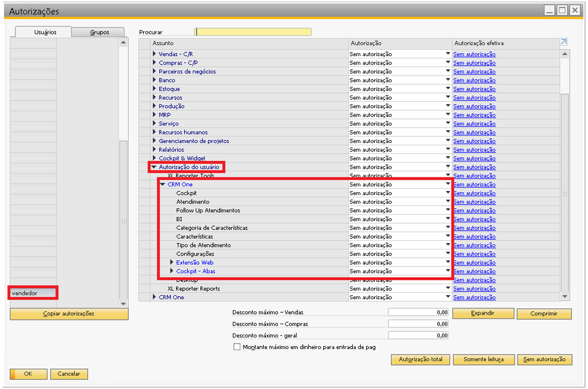The image size is (588, 389).
Task: Open authorization dropdown for XL Reporter Reports
Action: click(x=448, y=288)
